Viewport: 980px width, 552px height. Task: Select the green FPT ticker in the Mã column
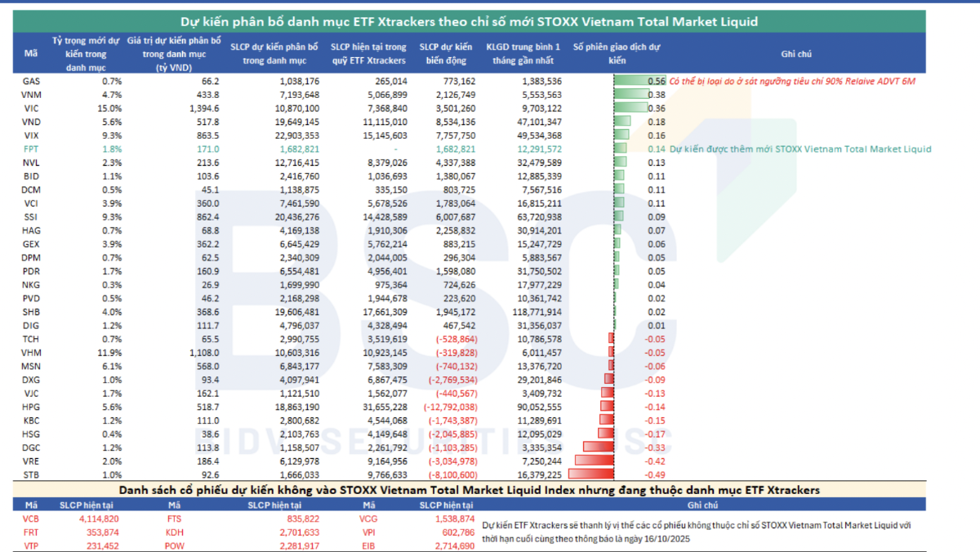31,149
